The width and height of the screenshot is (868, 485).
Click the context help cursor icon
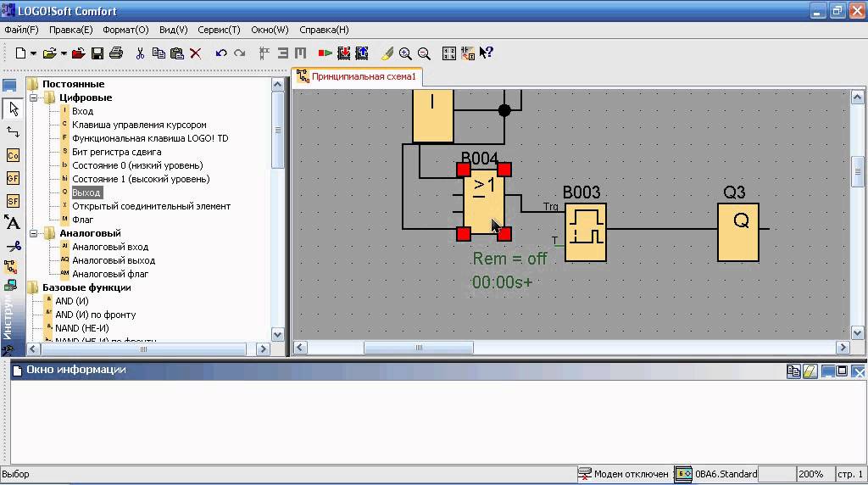486,53
